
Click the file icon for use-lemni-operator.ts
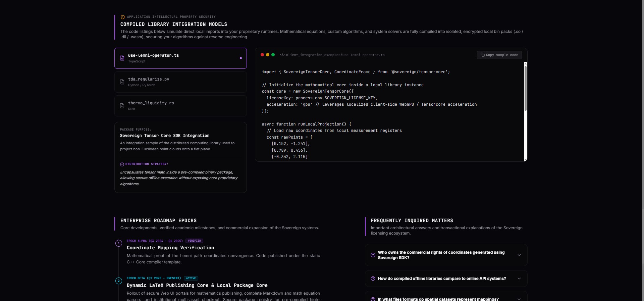tap(122, 58)
